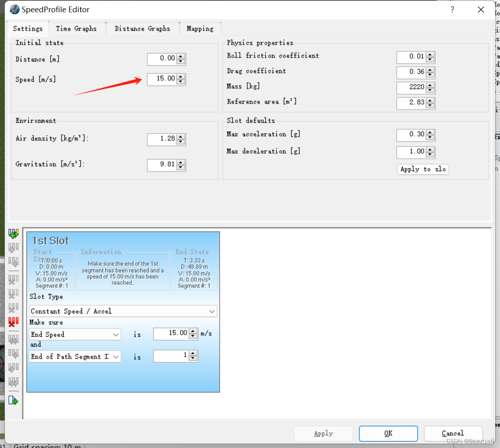
Task: Click the greyed move-slot-left single-arrow icon
Action: click(x=13, y=354)
